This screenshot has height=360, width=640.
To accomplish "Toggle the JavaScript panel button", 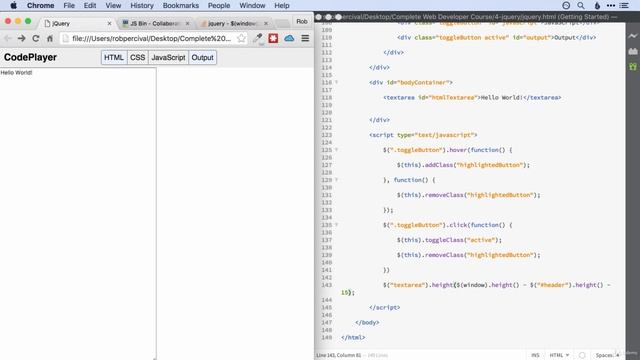I will click(x=168, y=58).
